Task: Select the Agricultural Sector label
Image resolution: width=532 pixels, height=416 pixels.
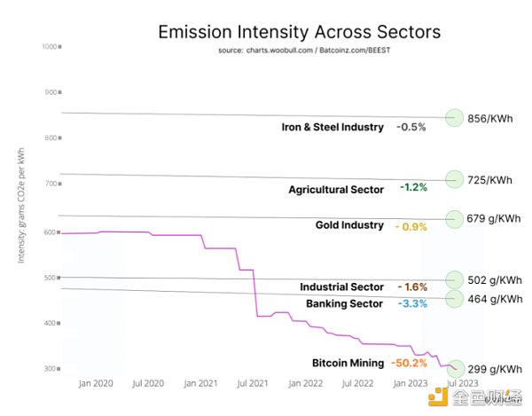Action: coord(336,189)
